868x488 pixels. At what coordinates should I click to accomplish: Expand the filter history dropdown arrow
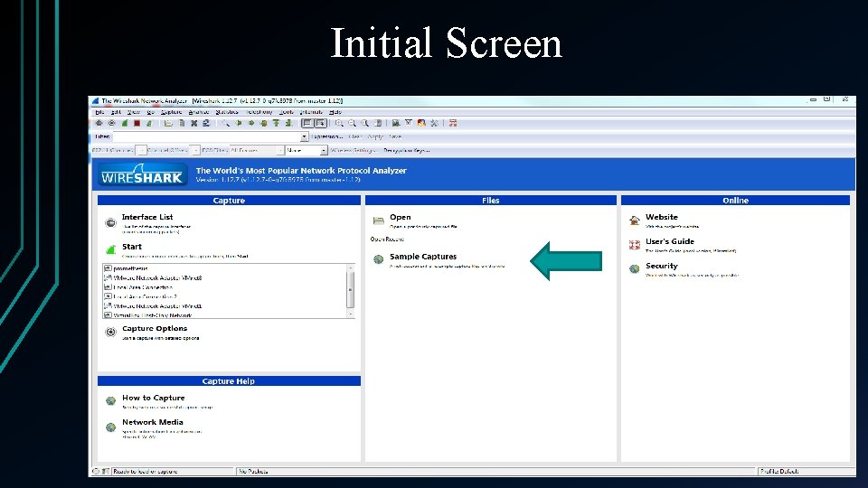pos(305,136)
